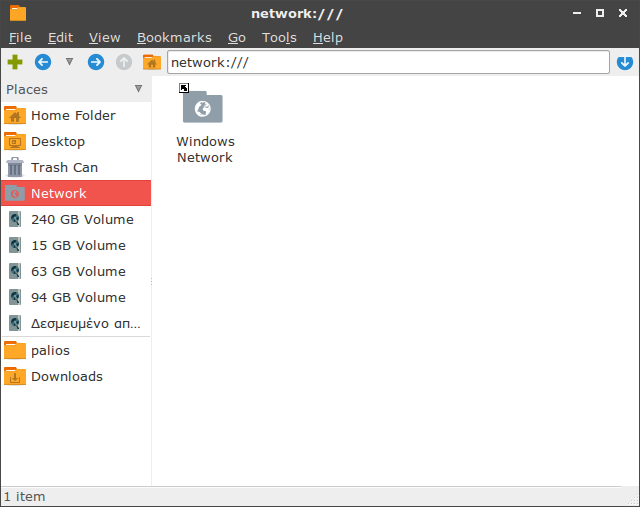Image resolution: width=640 pixels, height=507 pixels.
Task: Open the Downloads bookmark
Action: point(76,376)
